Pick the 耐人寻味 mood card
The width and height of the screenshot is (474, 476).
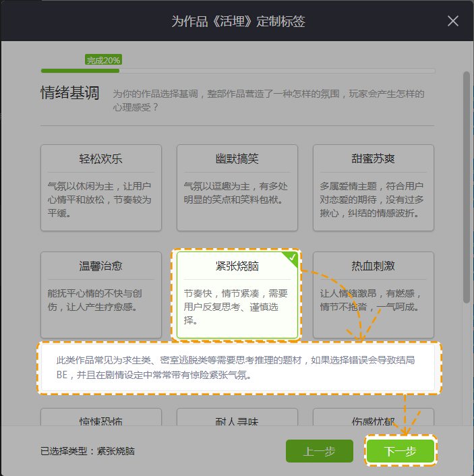pyautogui.click(x=237, y=418)
